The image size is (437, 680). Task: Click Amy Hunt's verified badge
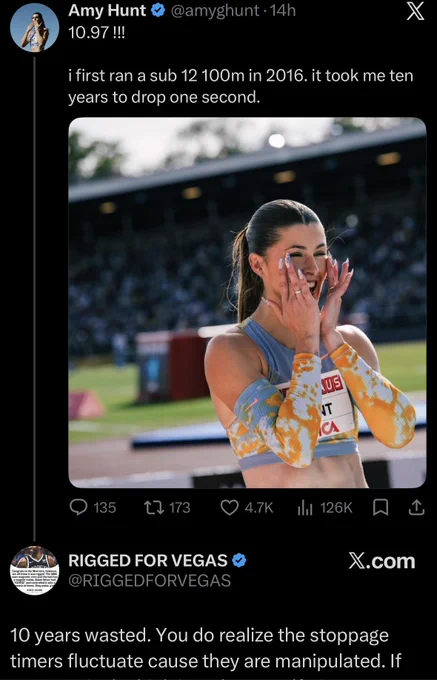coord(158,11)
